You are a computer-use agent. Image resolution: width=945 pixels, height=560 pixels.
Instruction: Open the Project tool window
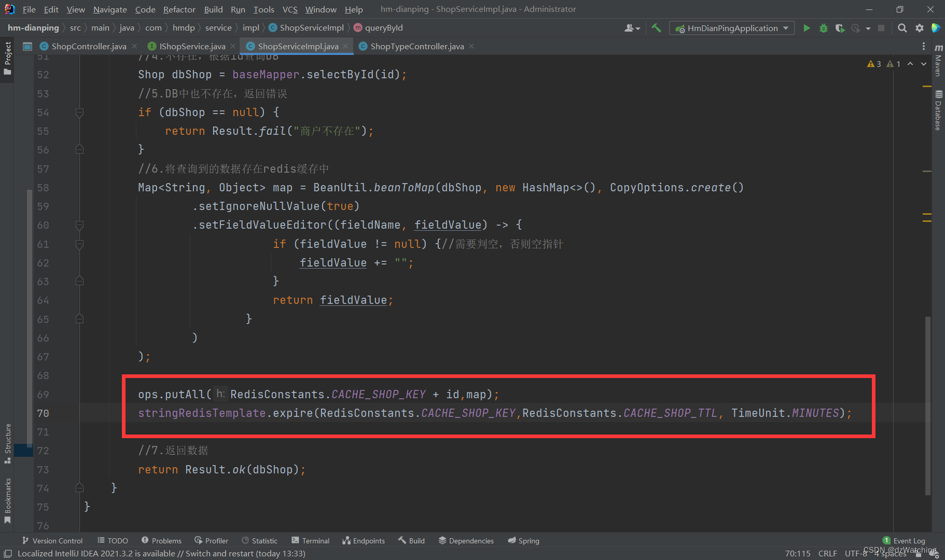pos(7,57)
